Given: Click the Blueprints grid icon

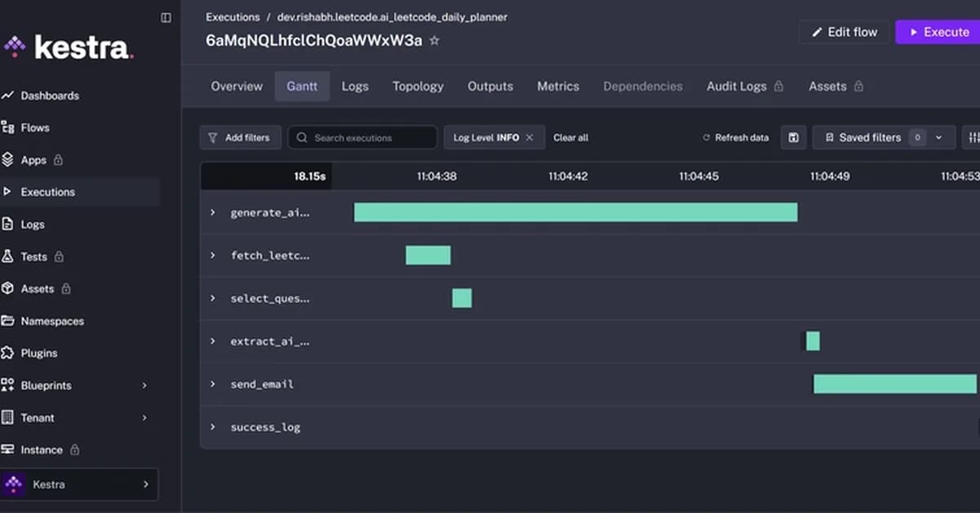Looking at the screenshot, I should pyautogui.click(x=7, y=385).
